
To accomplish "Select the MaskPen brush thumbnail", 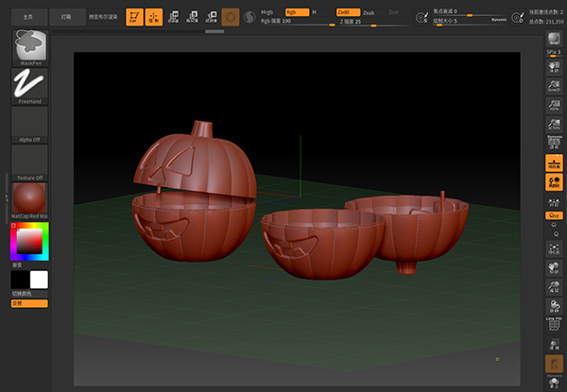I will tap(31, 45).
